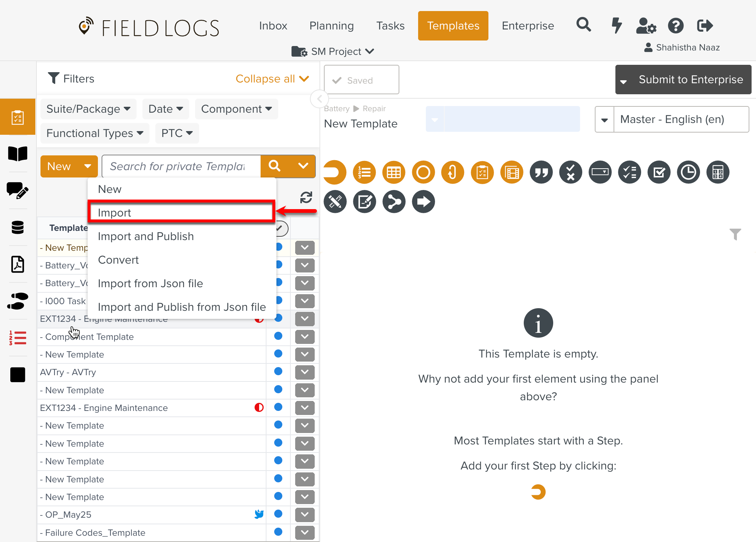This screenshot has height=542, width=756.
Task: Click the Collapse all link
Action: (x=272, y=79)
